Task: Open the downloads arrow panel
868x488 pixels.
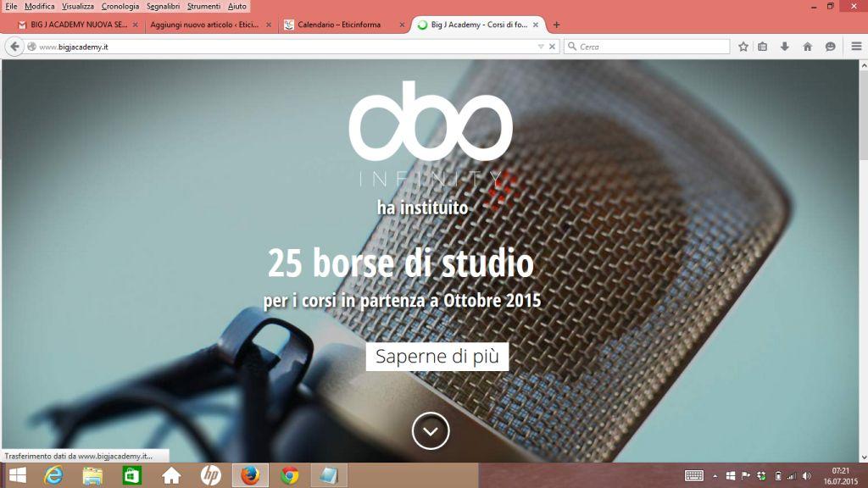Action: [x=785, y=47]
